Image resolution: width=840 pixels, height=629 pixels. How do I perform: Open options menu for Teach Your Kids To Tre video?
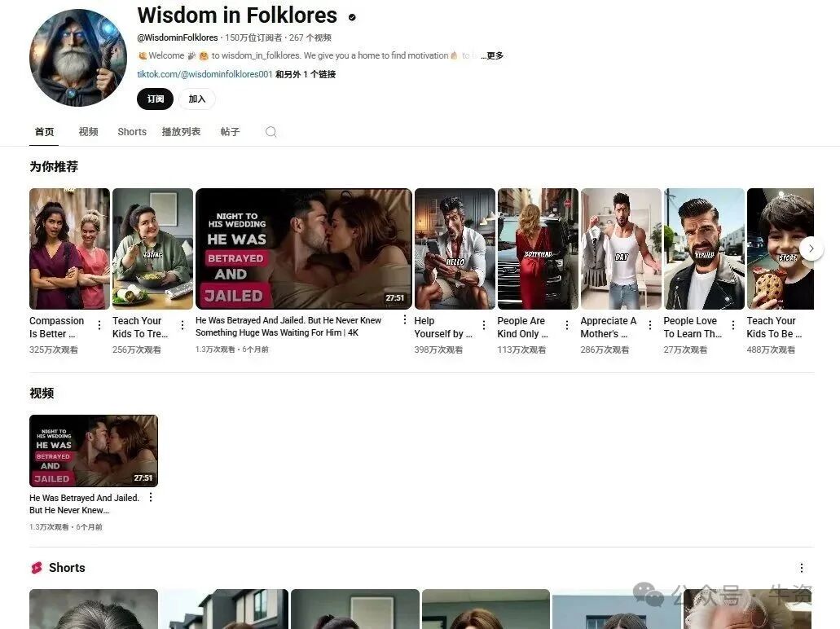[183, 325]
